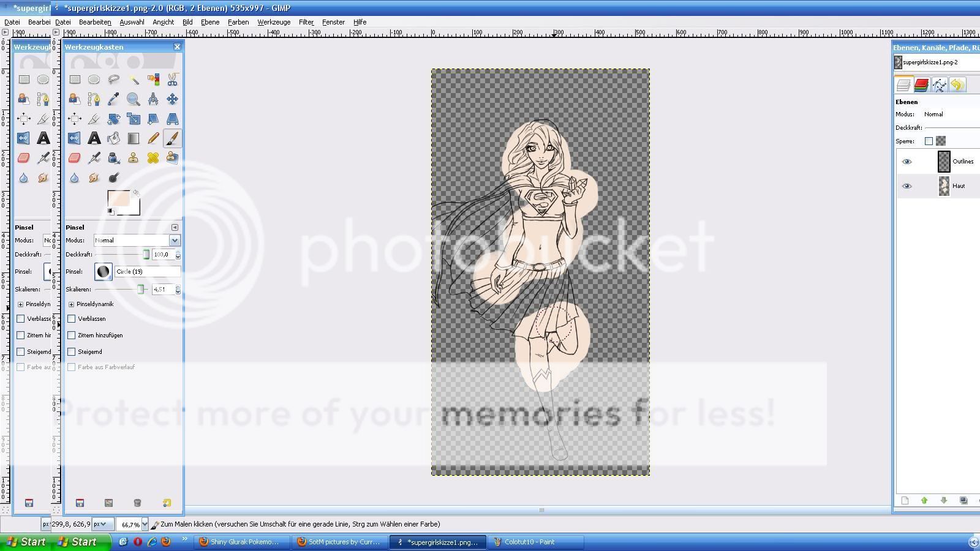The image size is (980, 551).
Task: Select the Color Picker eyedropper tool
Action: tap(113, 99)
